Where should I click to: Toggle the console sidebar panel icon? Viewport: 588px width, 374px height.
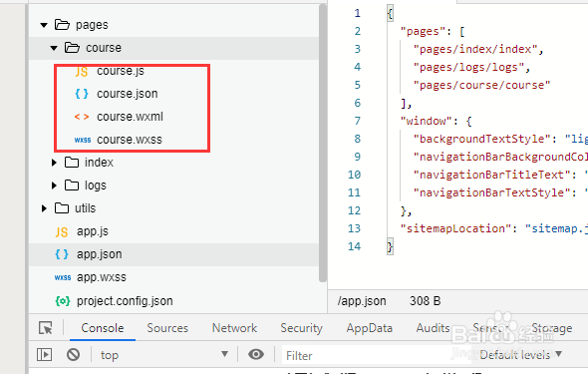point(44,354)
